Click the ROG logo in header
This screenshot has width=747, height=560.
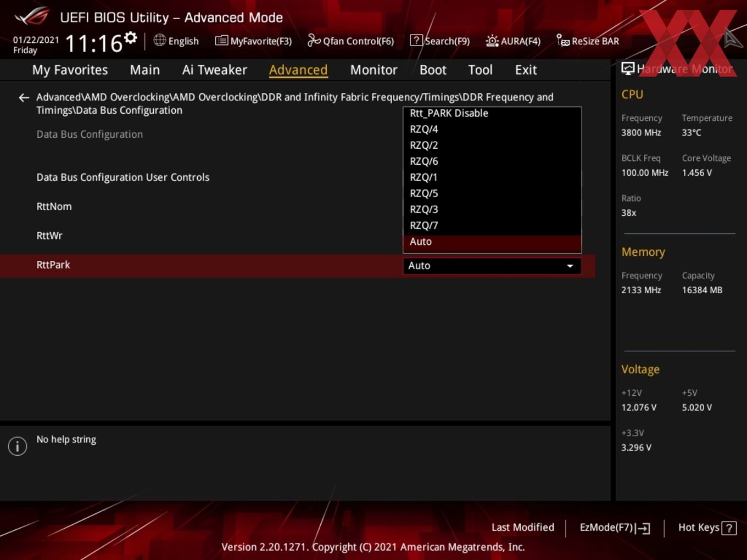[31, 16]
